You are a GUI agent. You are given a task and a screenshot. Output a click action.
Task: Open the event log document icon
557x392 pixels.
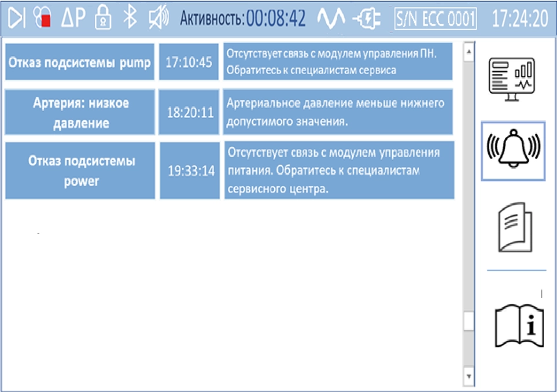tap(515, 227)
